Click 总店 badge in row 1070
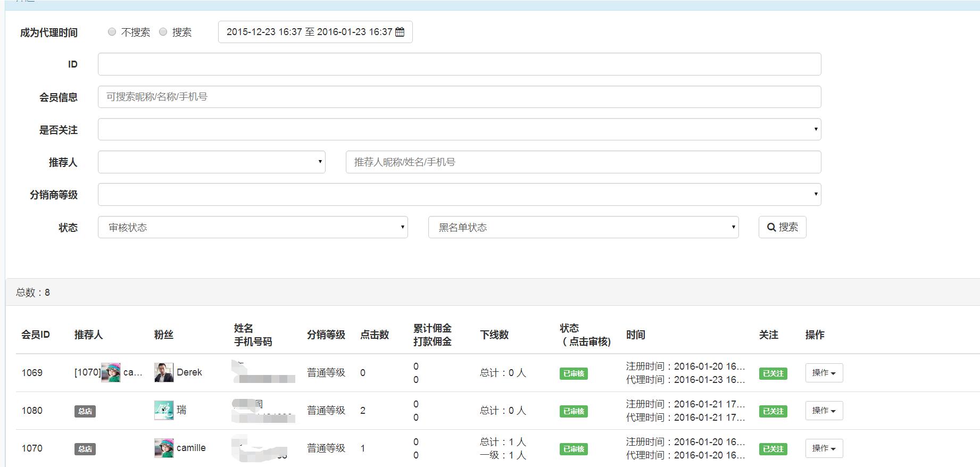 (85, 449)
